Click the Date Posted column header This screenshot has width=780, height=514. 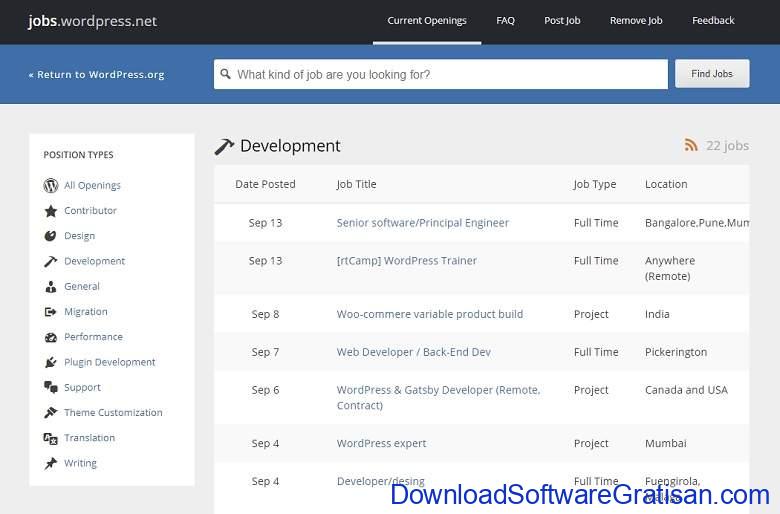click(x=265, y=184)
